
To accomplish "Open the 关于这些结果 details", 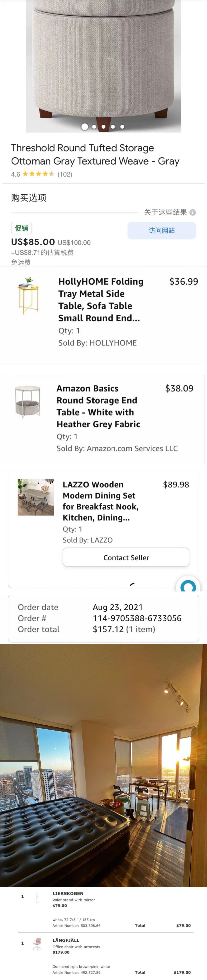I will coord(165,212).
